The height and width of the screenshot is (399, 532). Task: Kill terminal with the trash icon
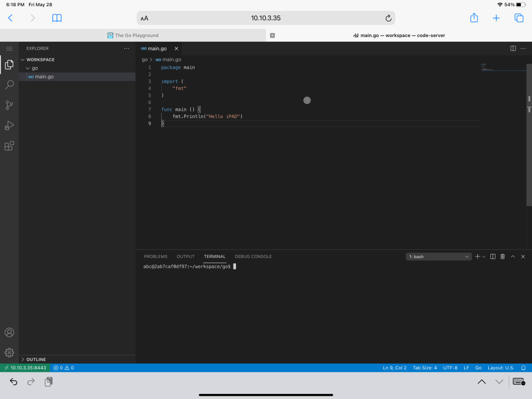click(x=502, y=256)
